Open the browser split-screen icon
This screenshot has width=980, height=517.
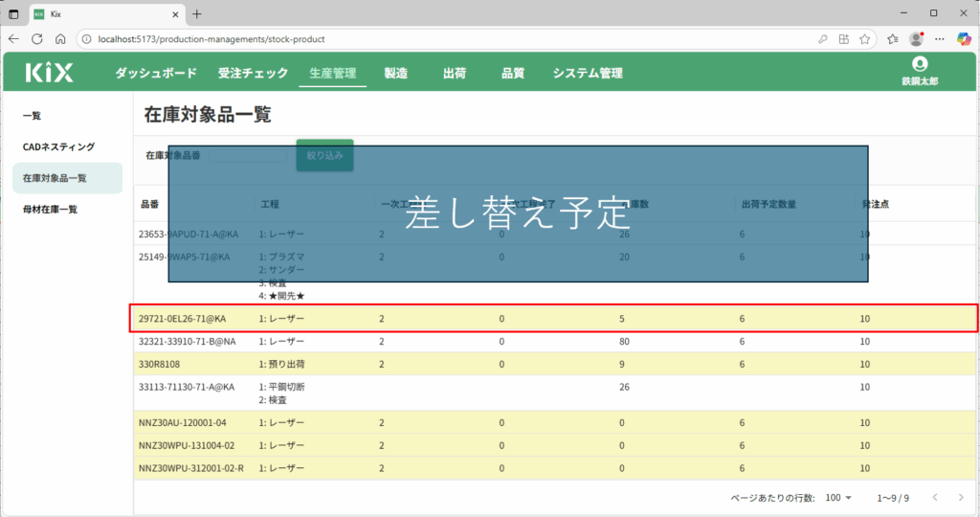tap(844, 38)
